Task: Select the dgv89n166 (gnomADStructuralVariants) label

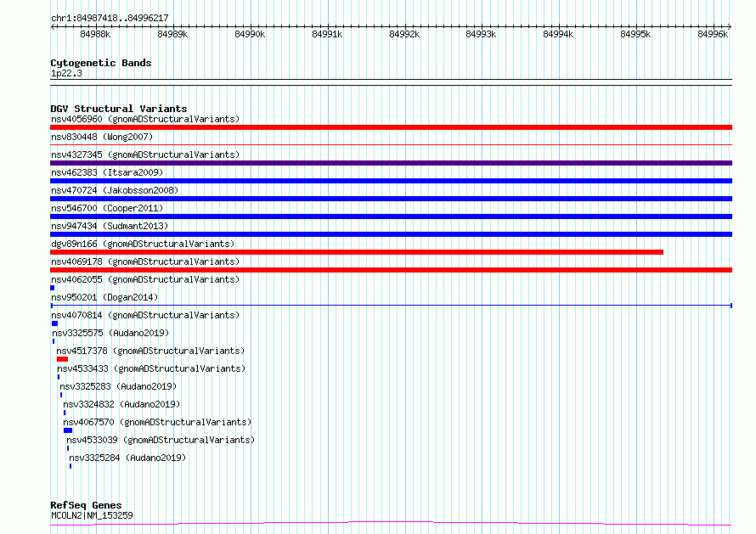Action: pos(143,244)
